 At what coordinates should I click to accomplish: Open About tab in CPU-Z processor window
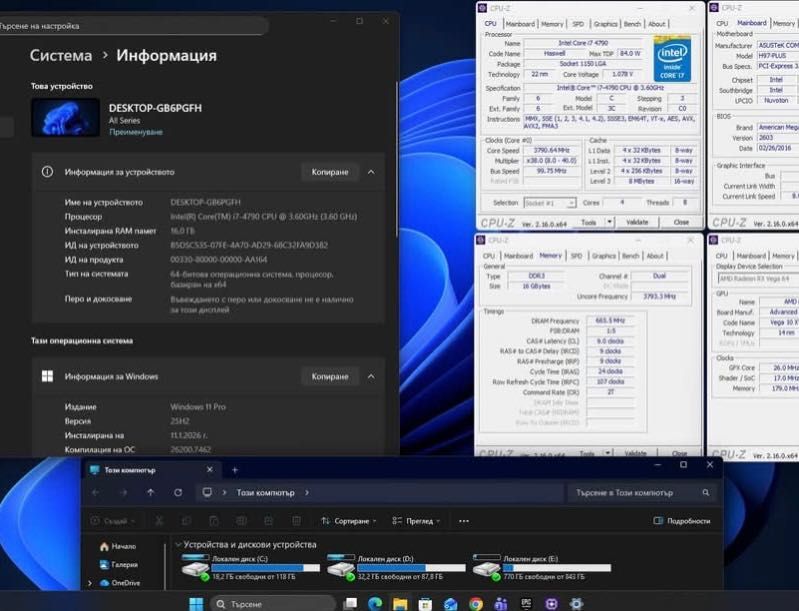pyautogui.click(x=656, y=24)
